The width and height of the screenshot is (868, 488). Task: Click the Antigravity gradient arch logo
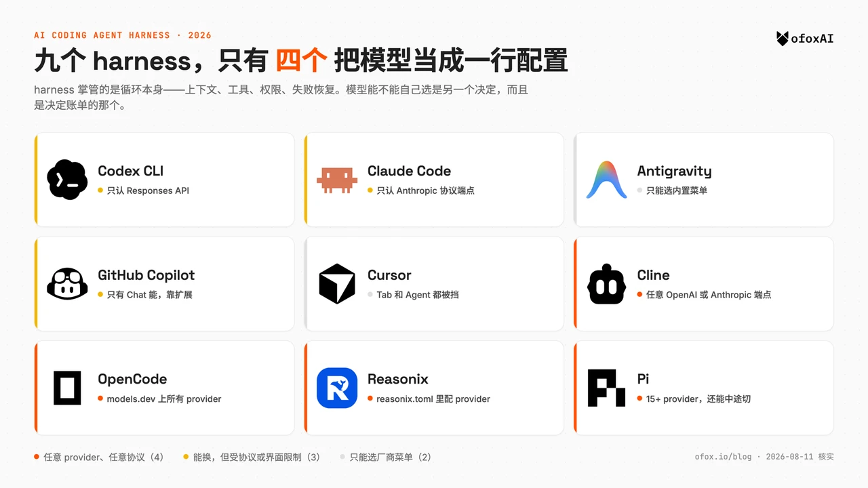point(606,180)
